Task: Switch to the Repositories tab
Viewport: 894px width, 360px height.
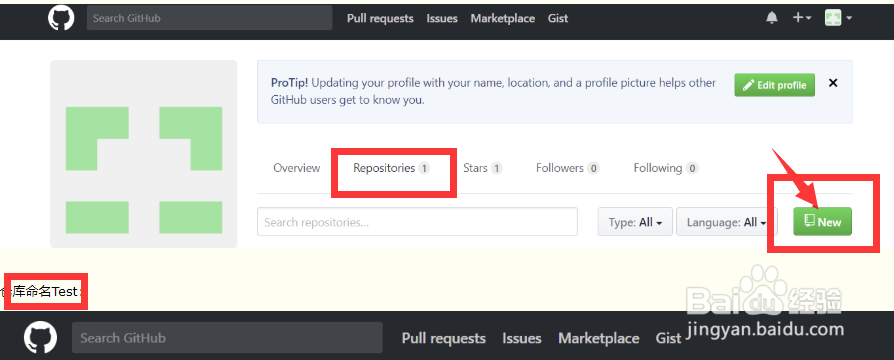Action: click(391, 168)
